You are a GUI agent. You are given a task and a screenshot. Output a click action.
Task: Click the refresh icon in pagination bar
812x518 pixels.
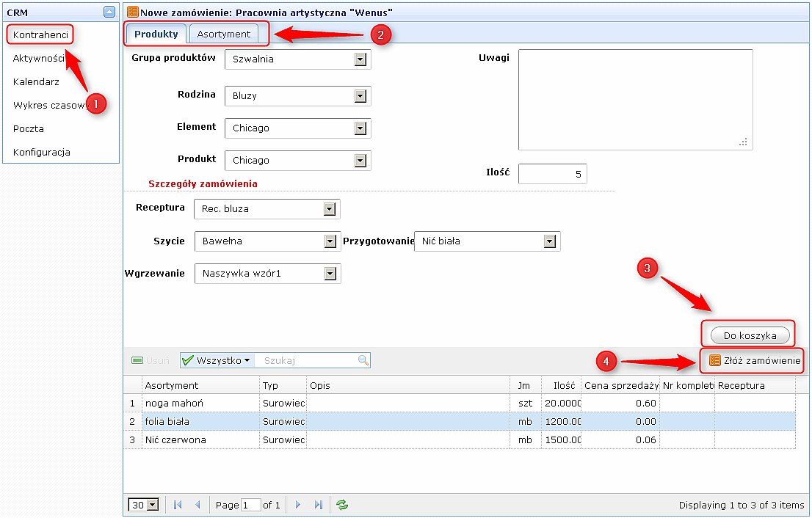342,505
